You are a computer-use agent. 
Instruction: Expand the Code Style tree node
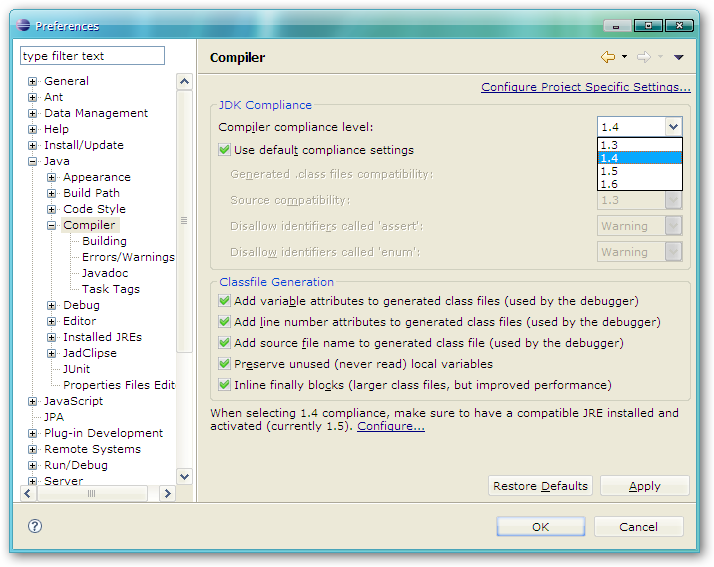[51, 209]
